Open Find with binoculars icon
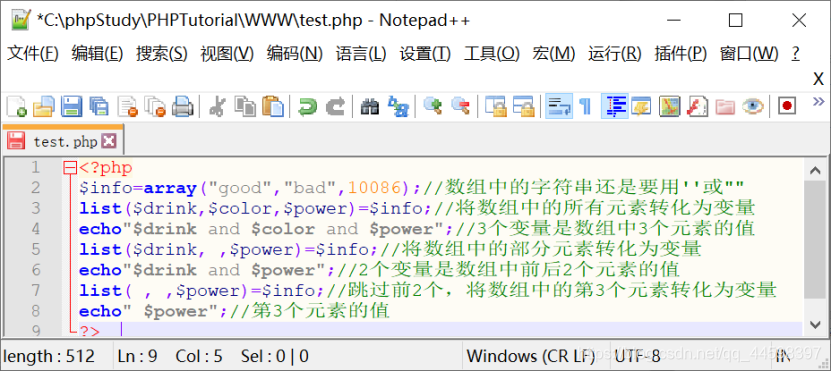The height and width of the screenshot is (372, 831). tap(369, 107)
